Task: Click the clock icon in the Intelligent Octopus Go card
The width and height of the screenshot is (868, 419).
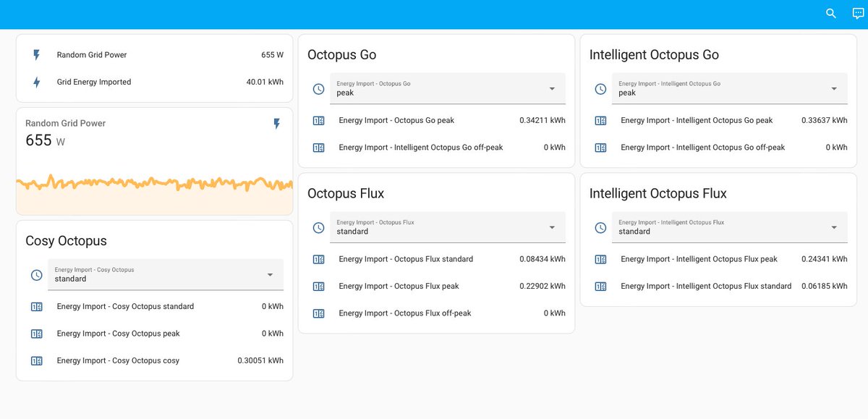Action: coord(601,89)
